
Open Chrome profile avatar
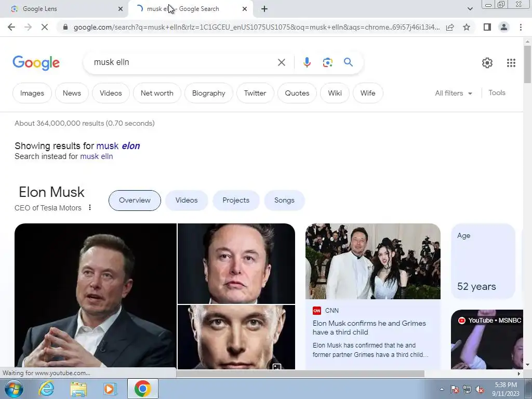[x=504, y=27]
